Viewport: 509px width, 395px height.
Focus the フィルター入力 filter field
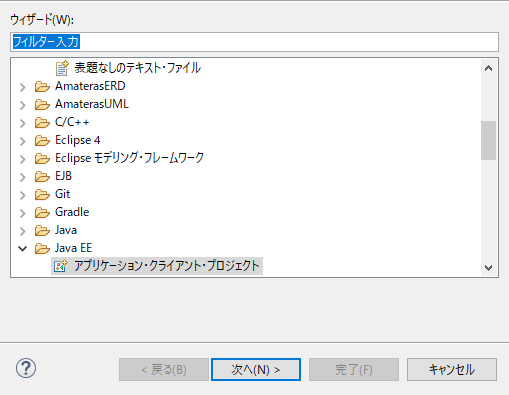254,42
